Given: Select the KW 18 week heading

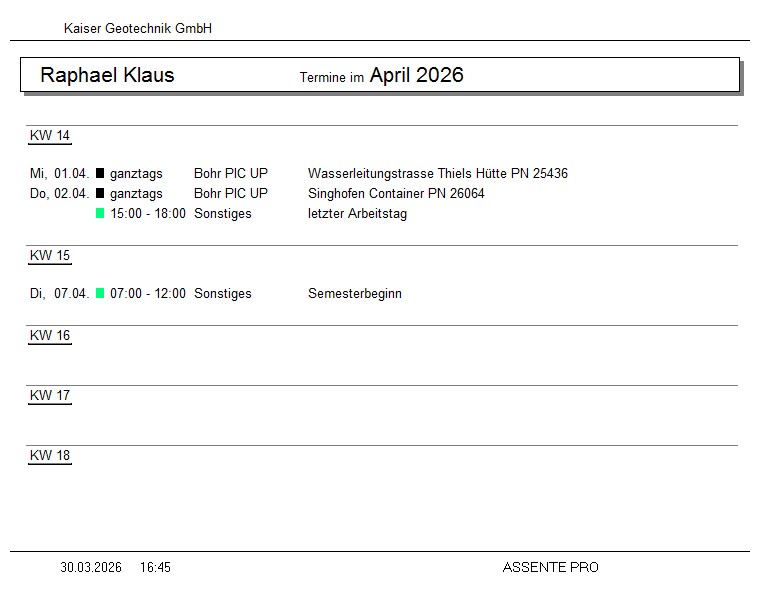Looking at the screenshot, I should click(50, 456).
